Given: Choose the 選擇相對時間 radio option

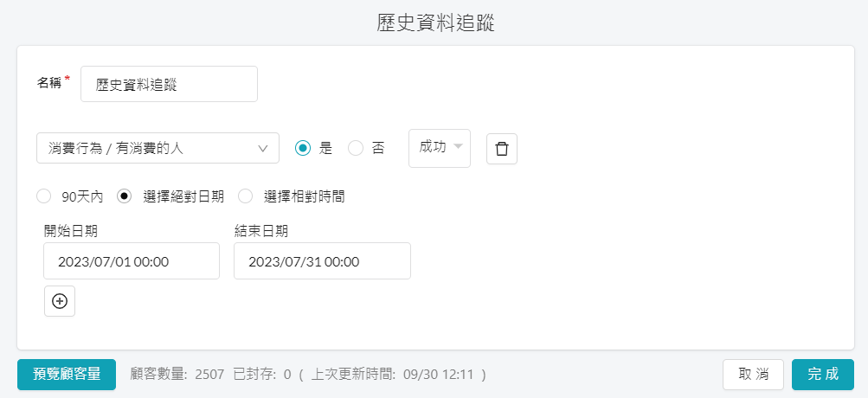Looking at the screenshot, I should (245, 196).
